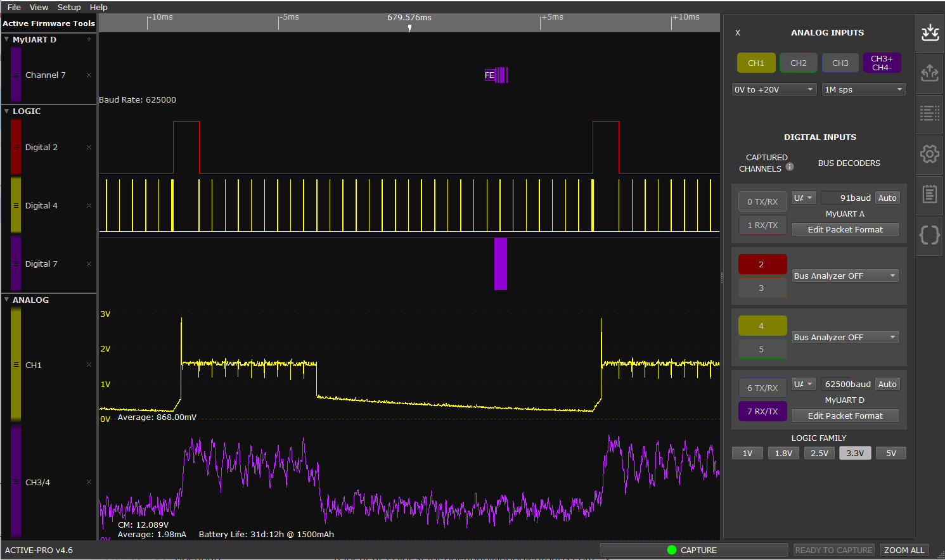
Task: Open the curly braces script icon
Action: point(930,235)
